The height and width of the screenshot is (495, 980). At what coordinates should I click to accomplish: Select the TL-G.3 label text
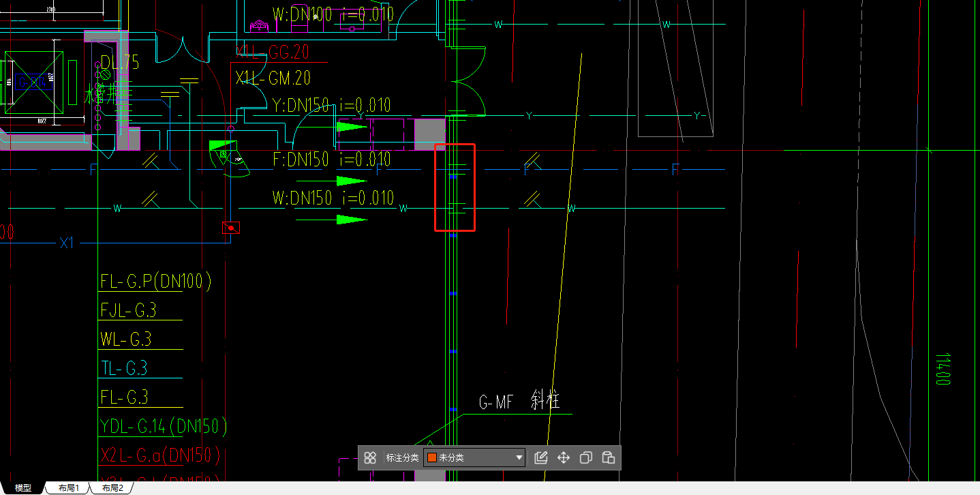124,368
